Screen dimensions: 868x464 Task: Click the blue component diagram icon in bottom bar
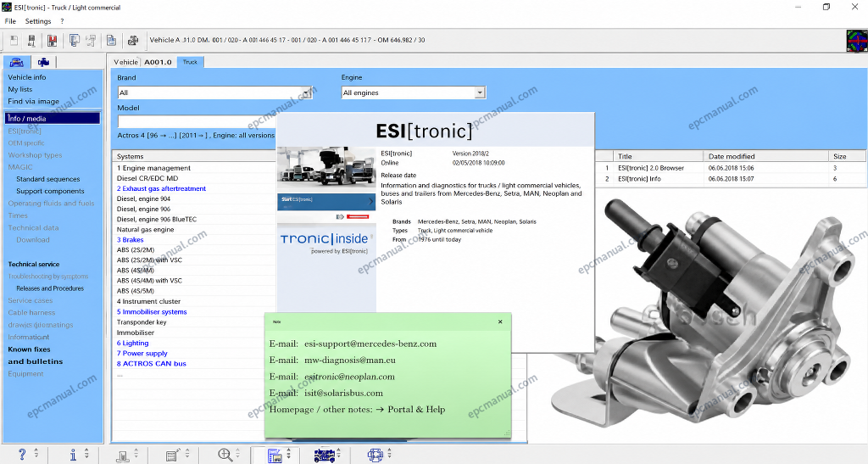[x=375, y=456]
